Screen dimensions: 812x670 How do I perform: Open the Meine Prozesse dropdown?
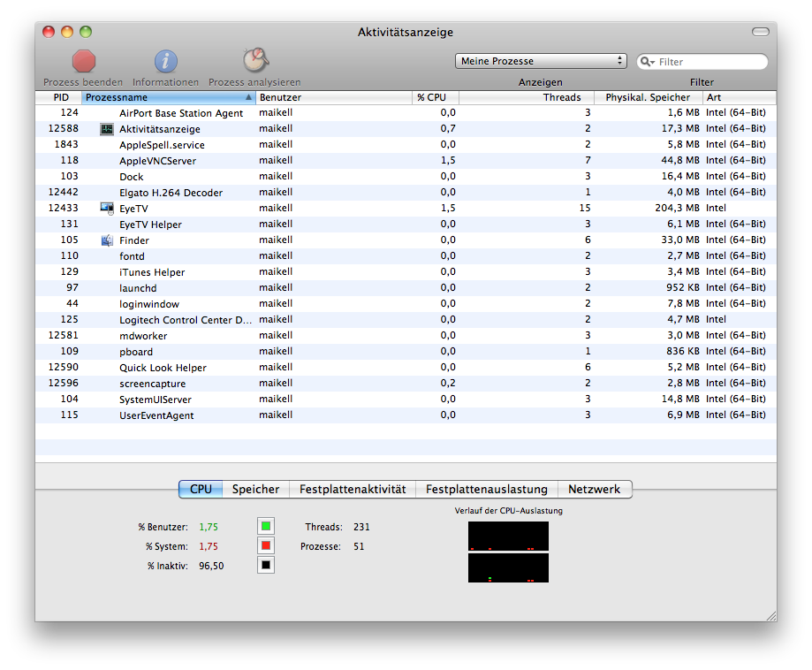(x=541, y=61)
